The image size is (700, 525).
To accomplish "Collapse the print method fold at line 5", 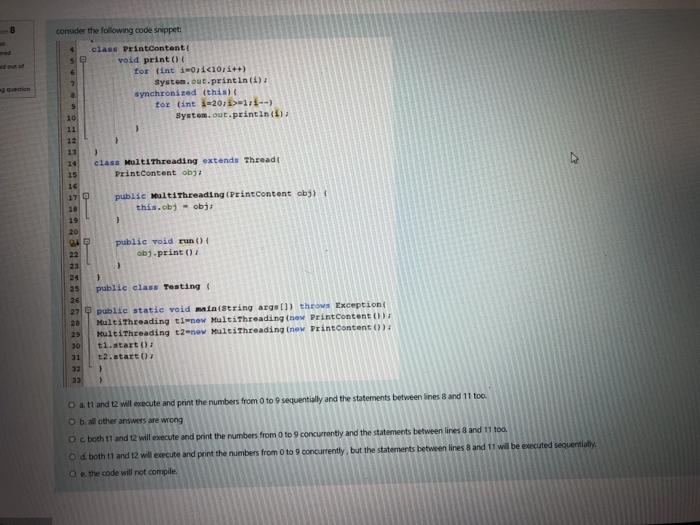I will (x=83, y=59).
